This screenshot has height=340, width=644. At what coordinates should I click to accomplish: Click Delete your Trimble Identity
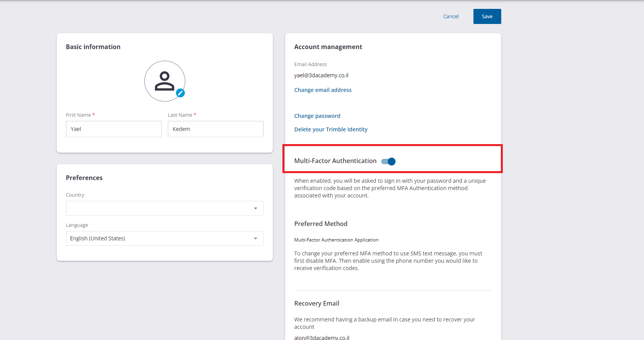331,129
